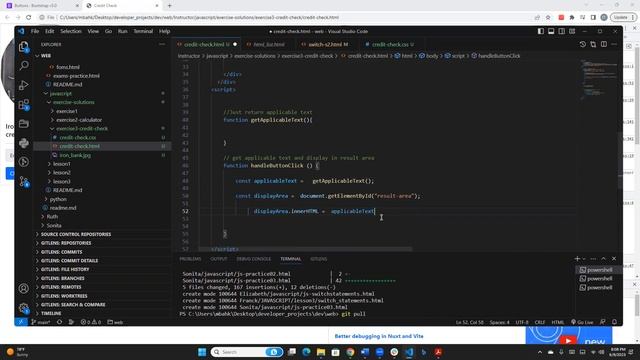The height and width of the screenshot is (360, 640).
Task: Click the Windows Start button
Action: [x=202, y=352]
